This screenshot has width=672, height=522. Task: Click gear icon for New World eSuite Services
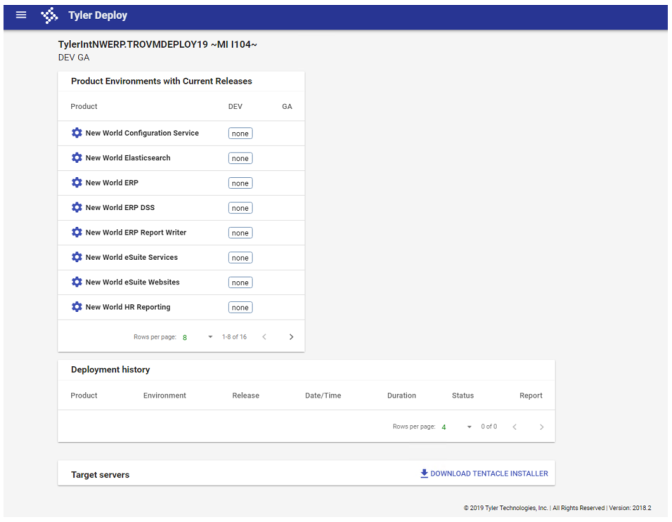(77, 257)
